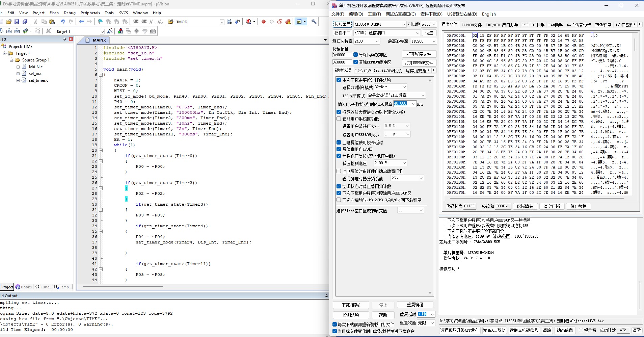
Task: Insert breakpoint red dot icon
Action: (264, 22)
